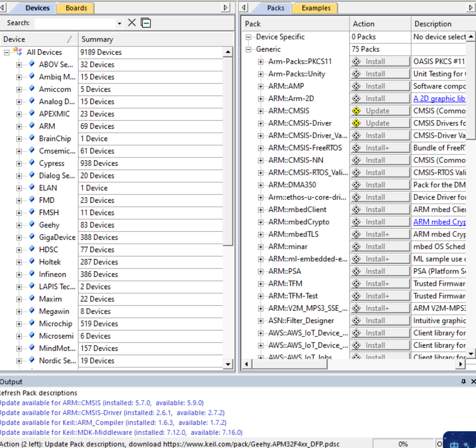The width and height of the screenshot is (476, 448).
Task: Open the Examples tab
Action: (316, 8)
